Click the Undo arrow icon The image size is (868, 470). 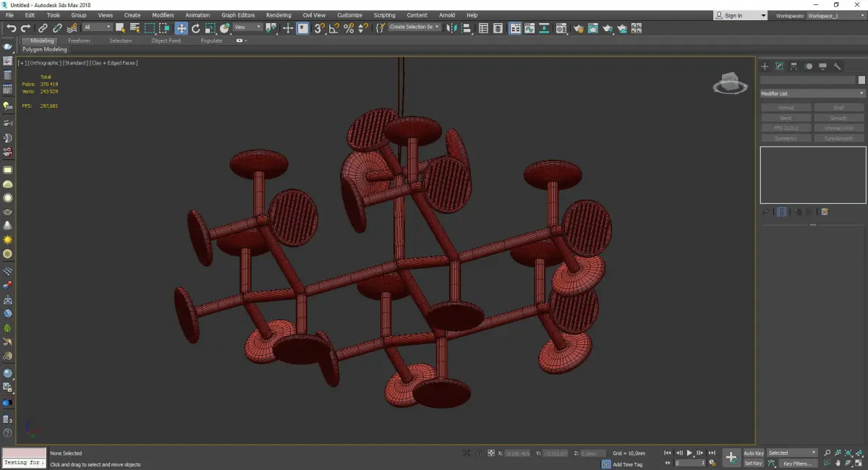[x=11, y=28]
